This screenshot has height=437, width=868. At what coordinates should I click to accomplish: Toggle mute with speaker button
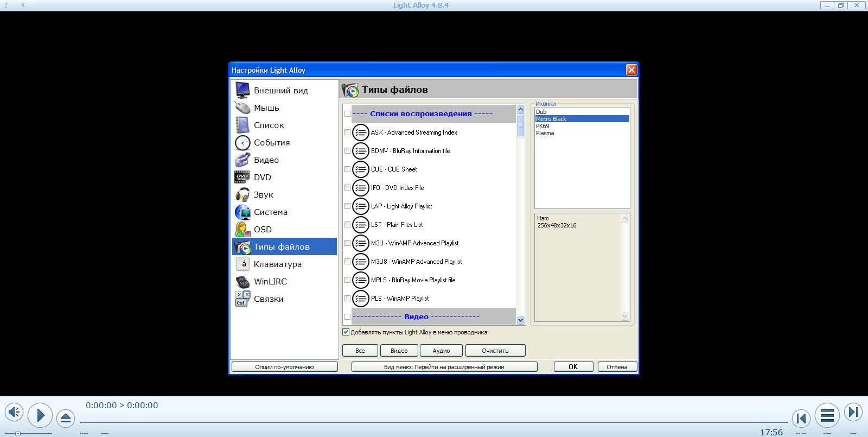(x=14, y=412)
